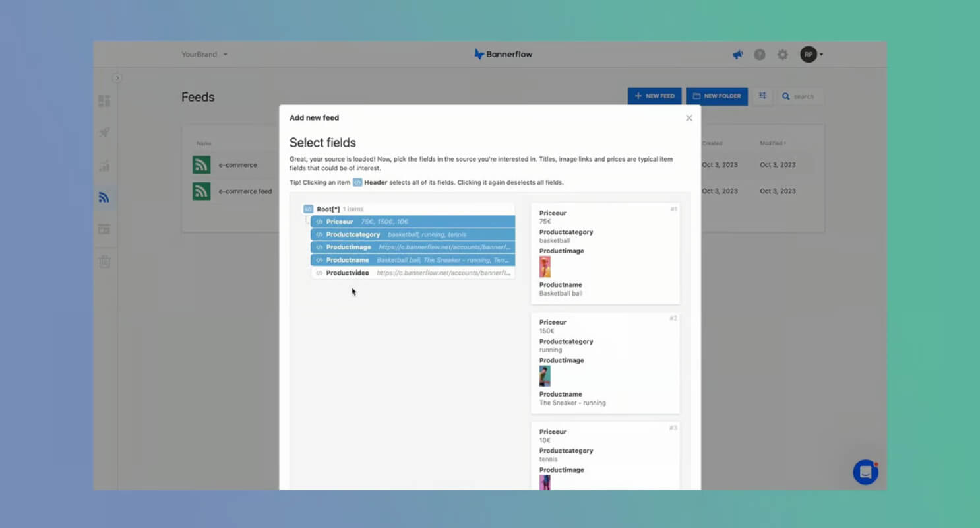
Task: Click 'The Sneaker - running' text
Action: coord(572,403)
